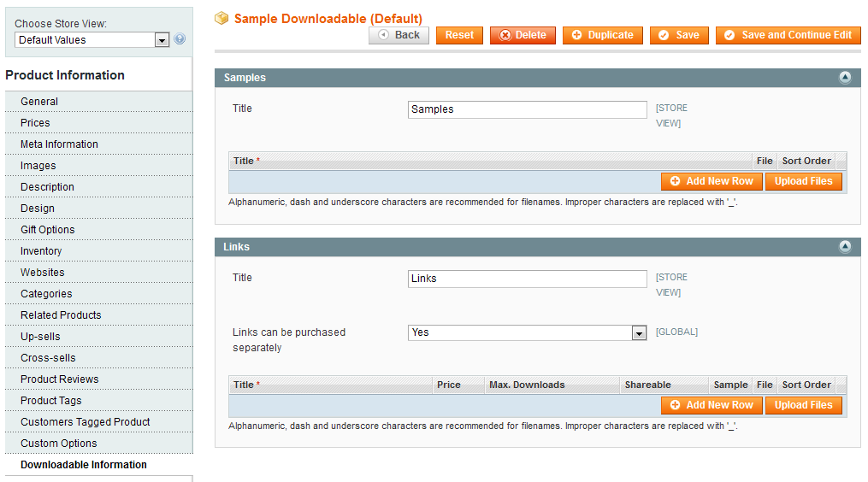Upload files in Samples section
The width and height of the screenshot is (868, 482).
click(803, 181)
